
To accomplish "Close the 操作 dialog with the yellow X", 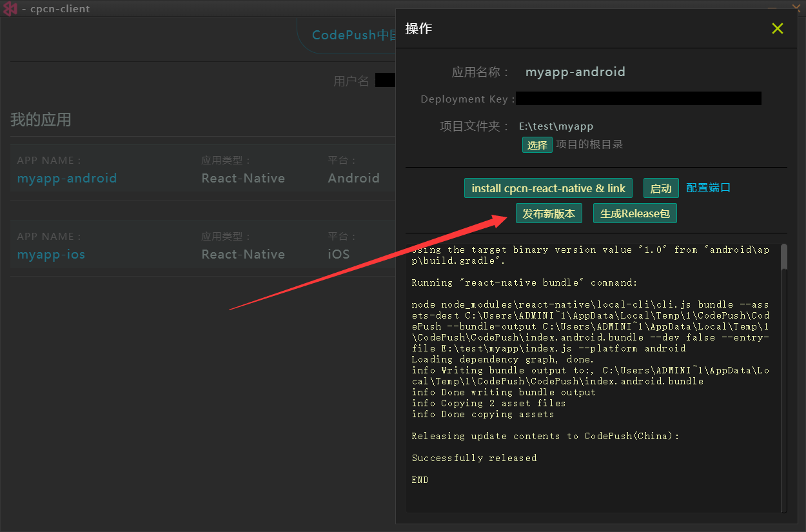I will (777, 28).
